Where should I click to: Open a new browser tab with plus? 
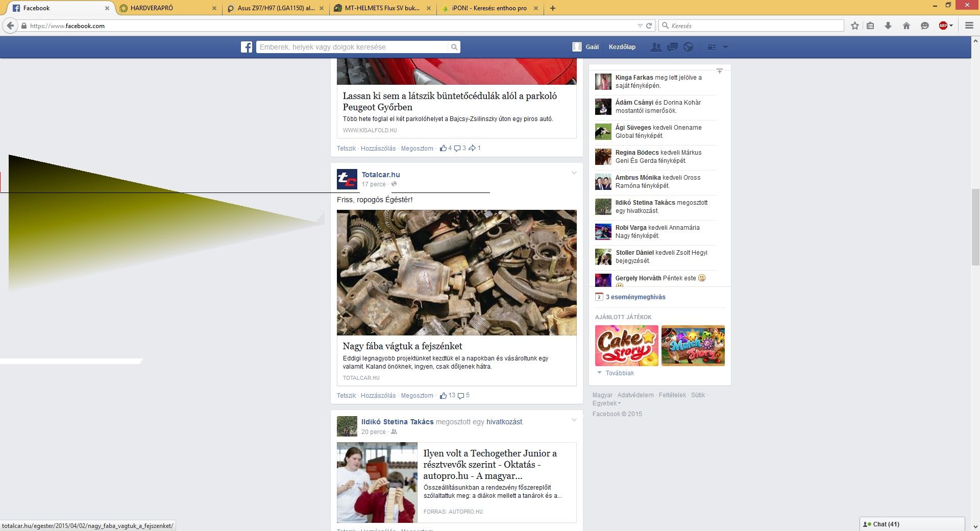(x=553, y=8)
